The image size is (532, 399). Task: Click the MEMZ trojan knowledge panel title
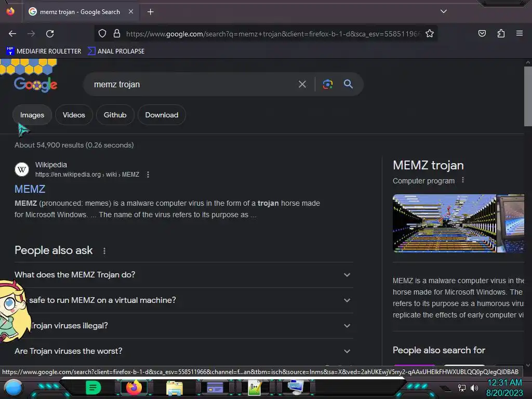coord(428,165)
